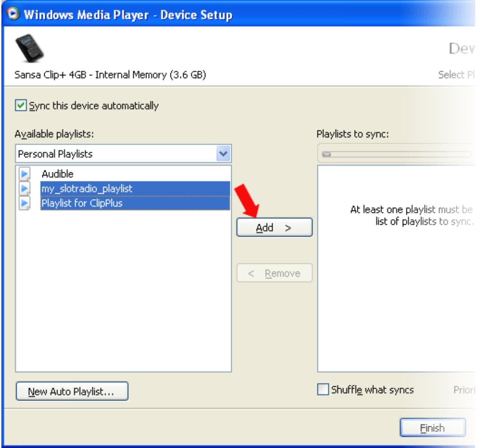Screen dimensions: 478x448
Task: Click the Sansa Clip+ device image
Action: click(x=30, y=48)
